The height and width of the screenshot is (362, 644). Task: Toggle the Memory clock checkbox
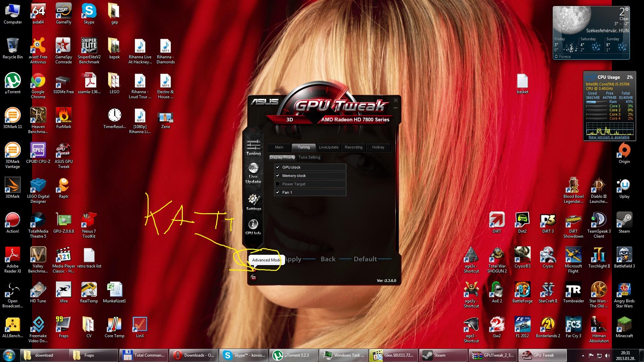tap(277, 175)
